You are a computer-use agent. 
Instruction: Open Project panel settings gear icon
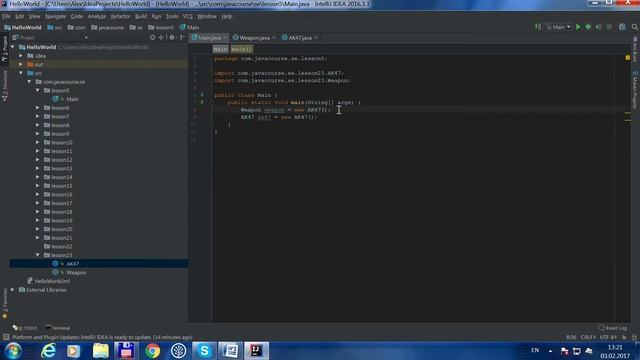click(x=172, y=38)
